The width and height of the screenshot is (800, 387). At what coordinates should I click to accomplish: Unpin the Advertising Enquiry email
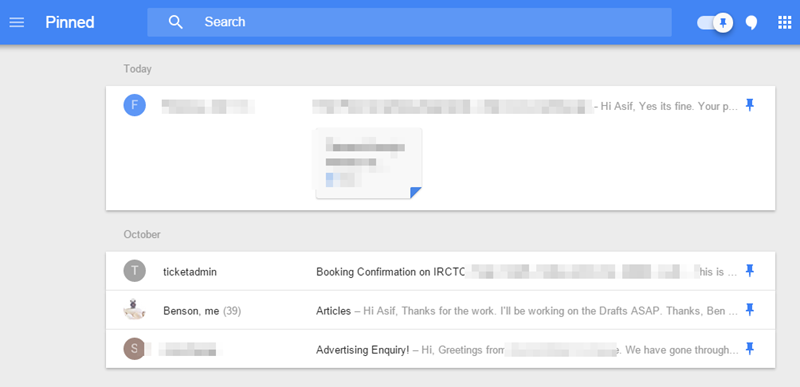(x=749, y=349)
